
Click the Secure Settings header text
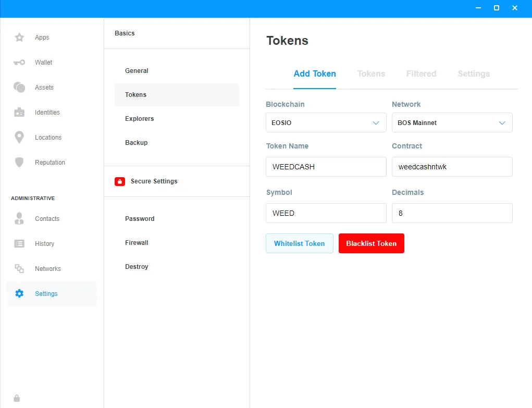(154, 181)
